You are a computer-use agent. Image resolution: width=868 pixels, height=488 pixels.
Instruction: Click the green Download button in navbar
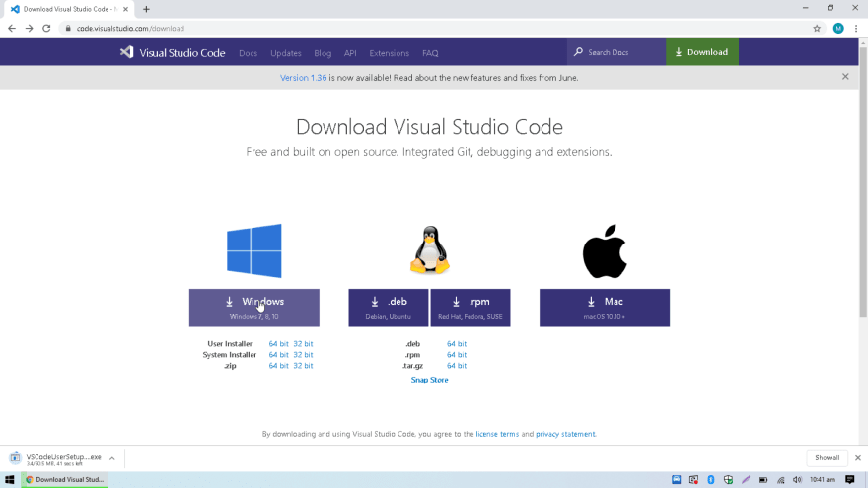pyautogui.click(x=702, y=52)
